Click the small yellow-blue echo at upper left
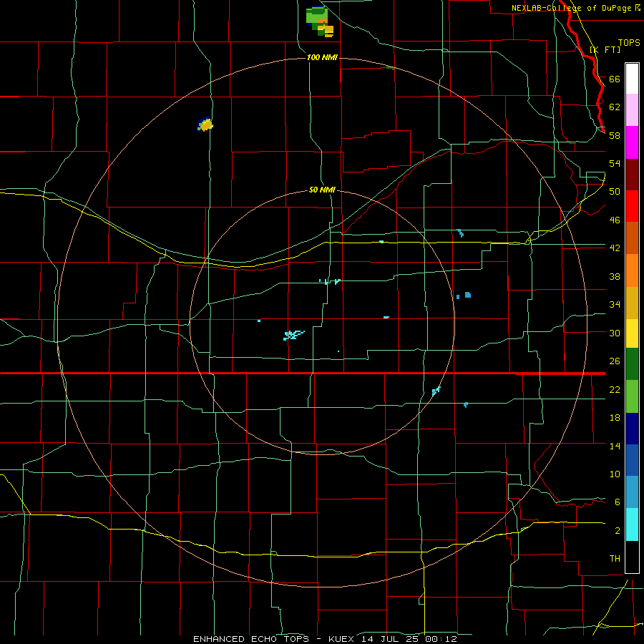Screen dimensions: 644x644 point(205,125)
